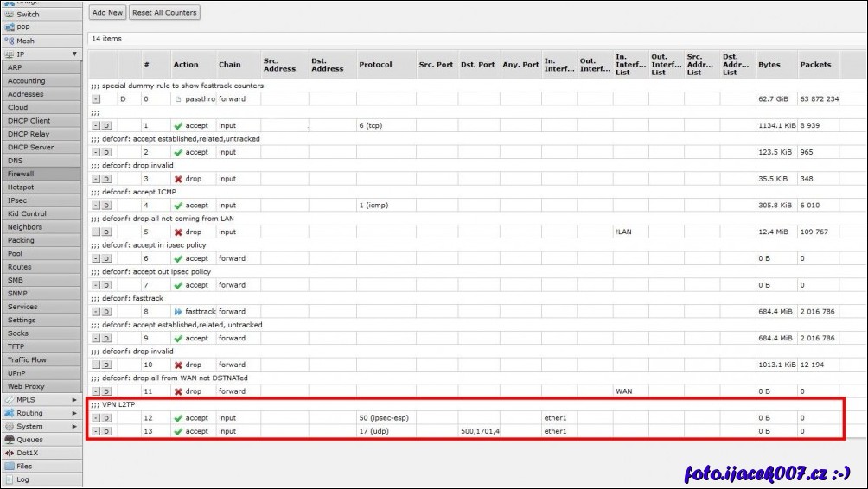Open Queues via its sidebar icon
Viewport: 868px width, 489px height.
pos(10,440)
